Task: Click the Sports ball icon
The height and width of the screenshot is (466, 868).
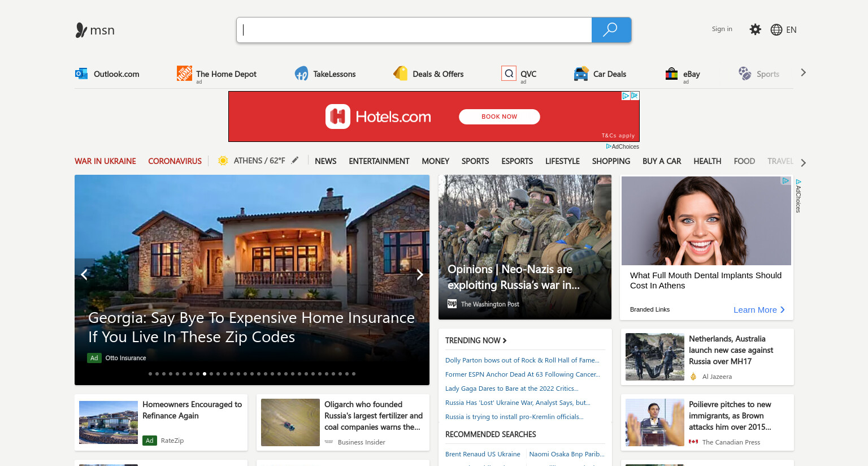Action: point(745,74)
